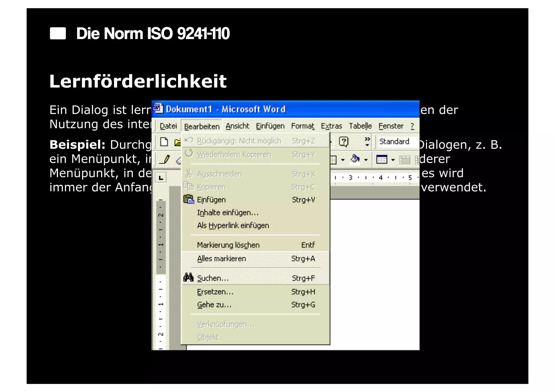Click the tab-stop selector L icon
The width and height of the screenshot is (555, 392).
tap(161, 178)
